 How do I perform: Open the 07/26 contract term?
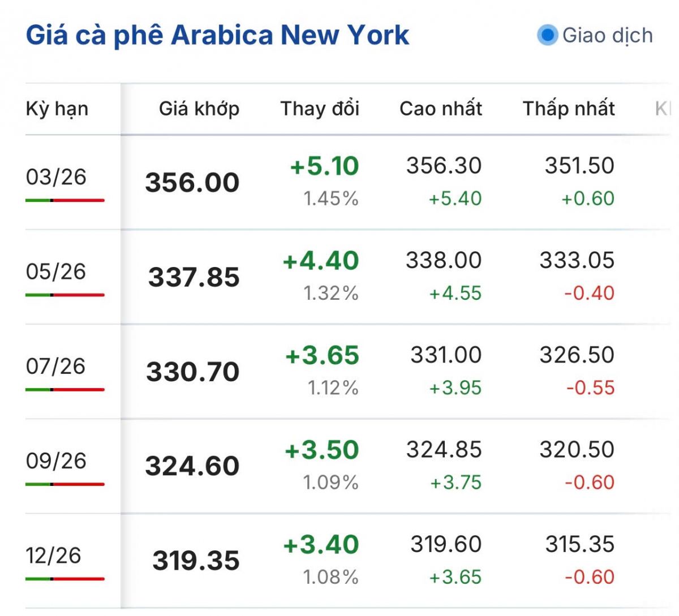(x=56, y=366)
